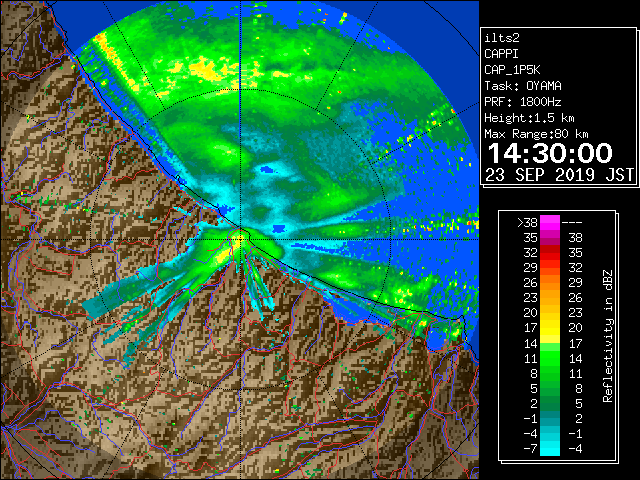
Task: Click the 'Task: OYAMA' line
Action: click(x=523, y=86)
